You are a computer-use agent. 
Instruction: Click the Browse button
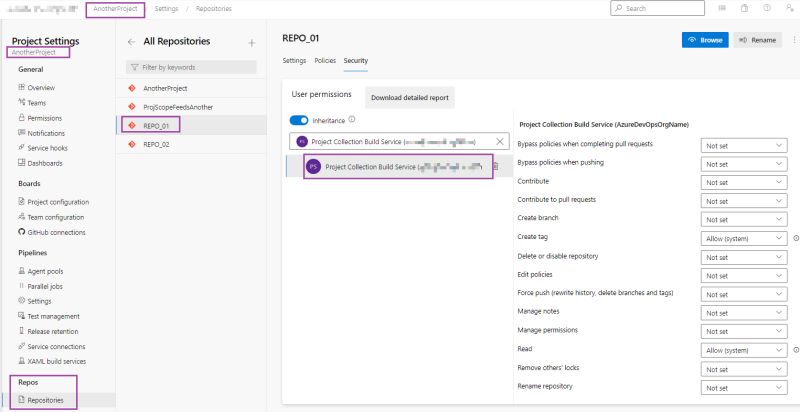pos(705,40)
